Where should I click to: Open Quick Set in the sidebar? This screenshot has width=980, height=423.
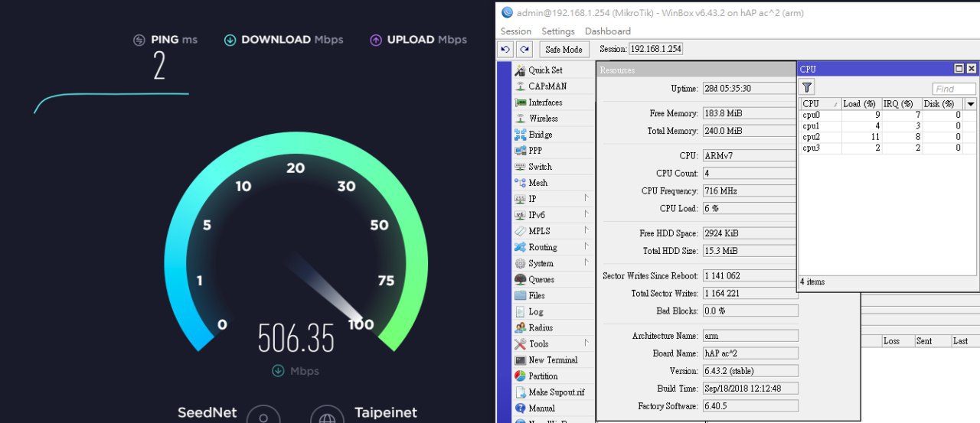pos(544,70)
